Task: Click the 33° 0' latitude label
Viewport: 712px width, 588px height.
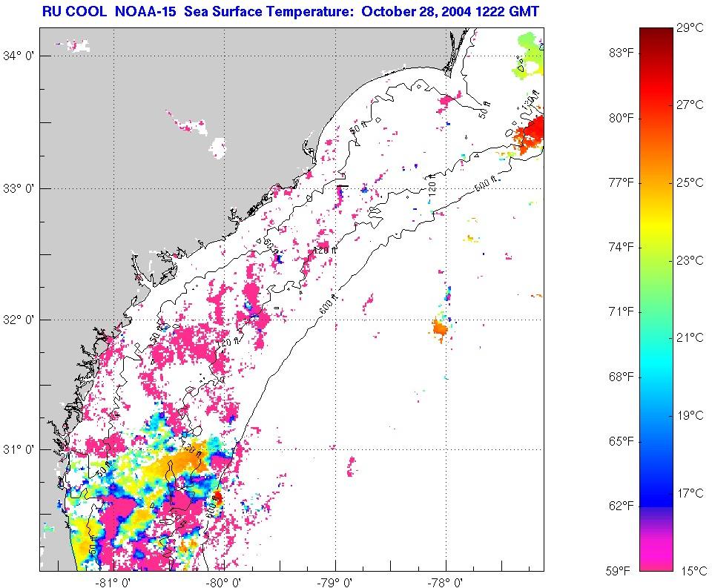Action: 19,188
